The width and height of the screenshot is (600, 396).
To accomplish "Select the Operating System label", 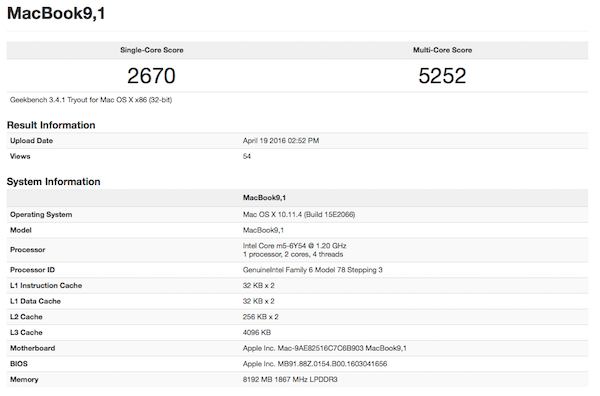I will click(41, 215).
